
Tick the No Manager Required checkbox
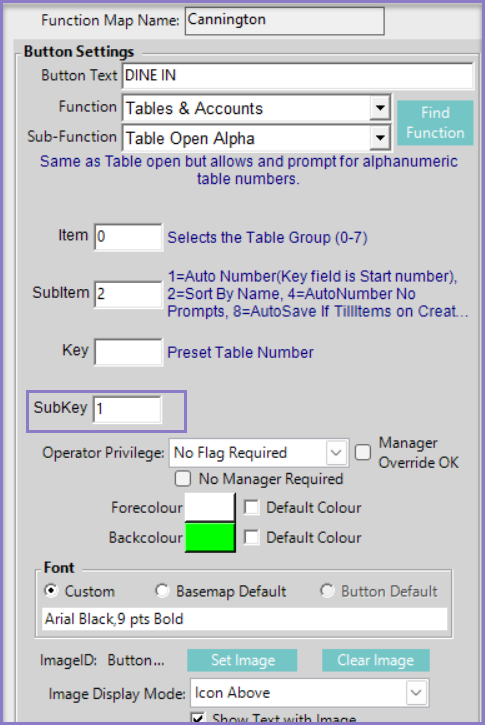click(183, 479)
